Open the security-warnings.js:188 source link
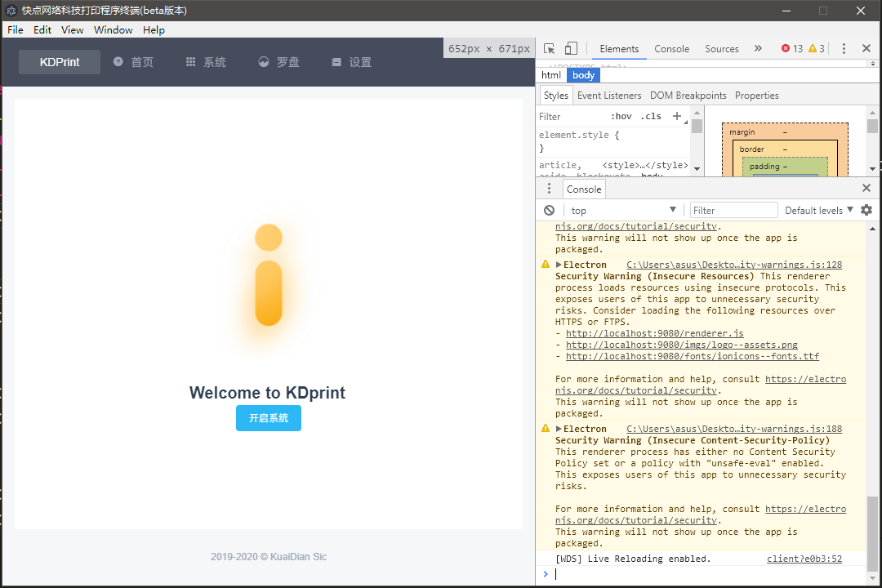Image resolution: width=882 pixels, height=588 pixels. 734,429
